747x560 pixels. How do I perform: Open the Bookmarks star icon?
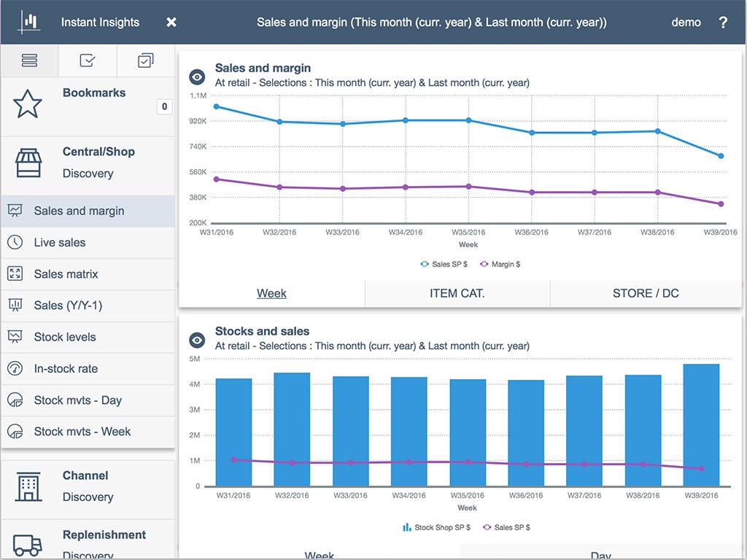[28, 104]
